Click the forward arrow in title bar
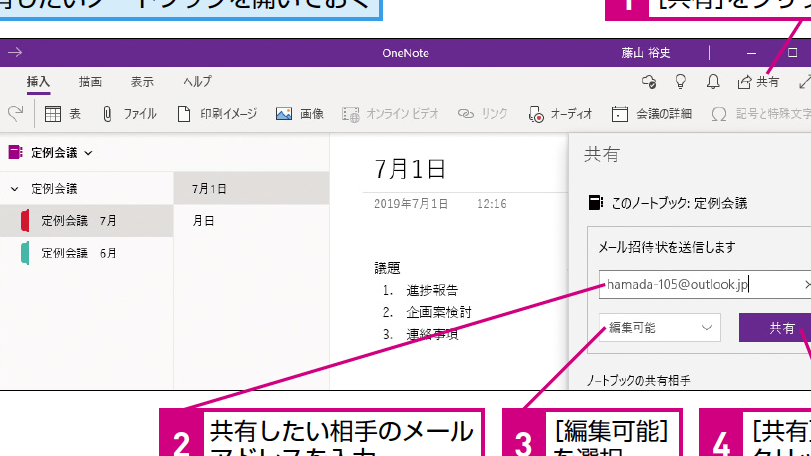Viewport: 811px width, 456px height. click(15, 52)
